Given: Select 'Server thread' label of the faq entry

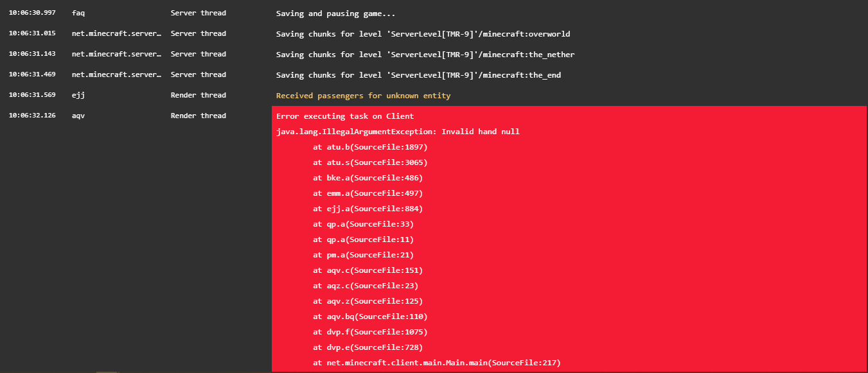Looking at the screenshot, I should point(198,13).
